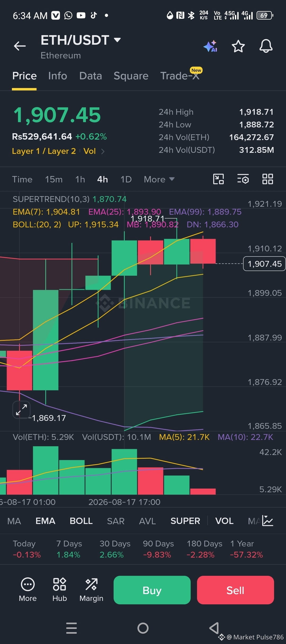
Task: Open the Trade-X tab
Action: coord(180,76)
